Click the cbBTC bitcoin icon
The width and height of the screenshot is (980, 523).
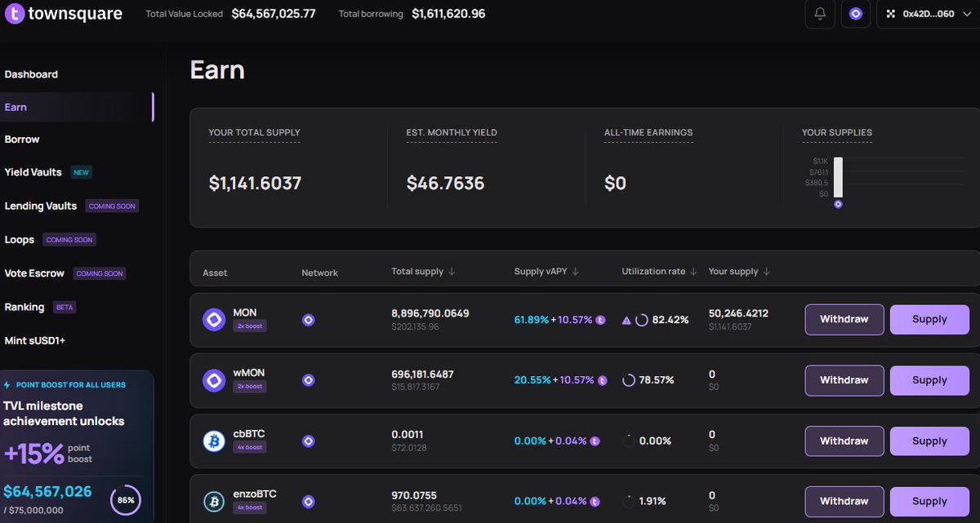pos(214,441)
